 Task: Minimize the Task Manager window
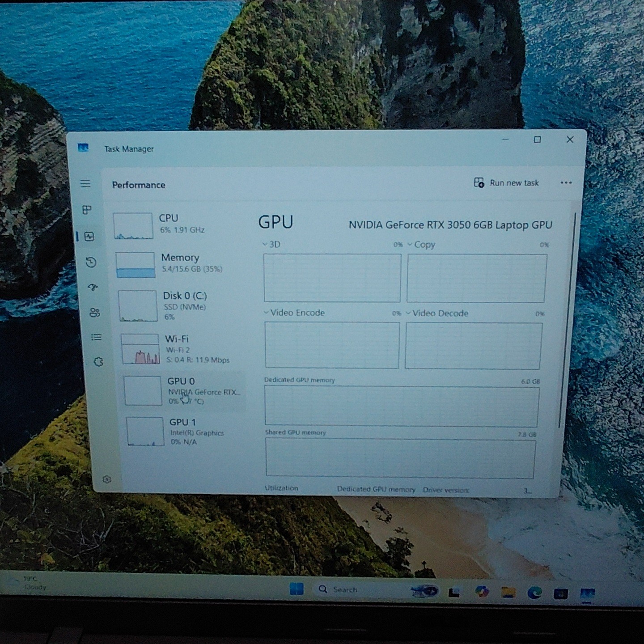point(505,139)
